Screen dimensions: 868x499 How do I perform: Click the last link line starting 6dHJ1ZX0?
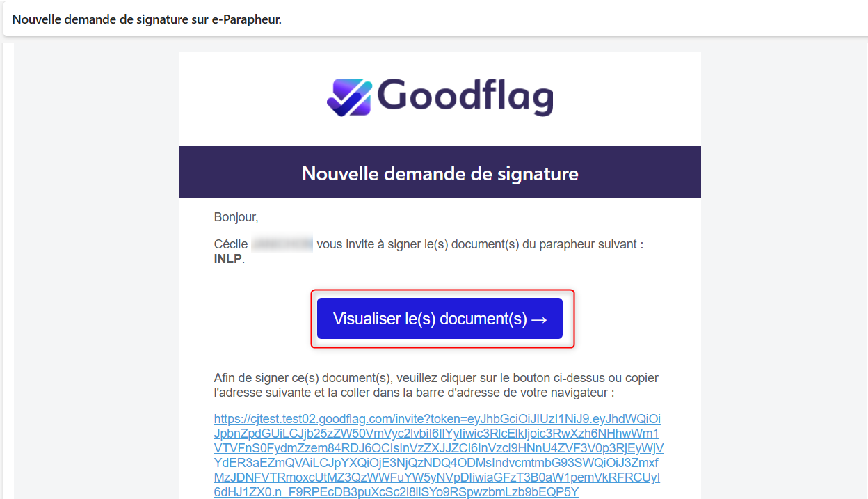[396, 492]
